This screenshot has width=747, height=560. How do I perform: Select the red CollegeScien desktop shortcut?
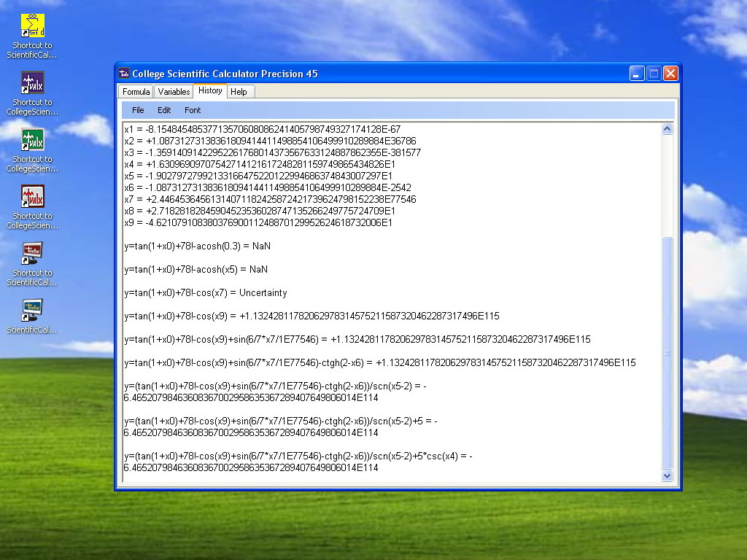tap(32, 196)
